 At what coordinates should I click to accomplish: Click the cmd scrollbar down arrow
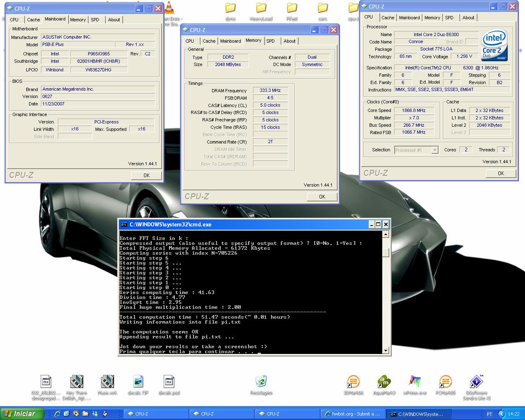point(386,350)
